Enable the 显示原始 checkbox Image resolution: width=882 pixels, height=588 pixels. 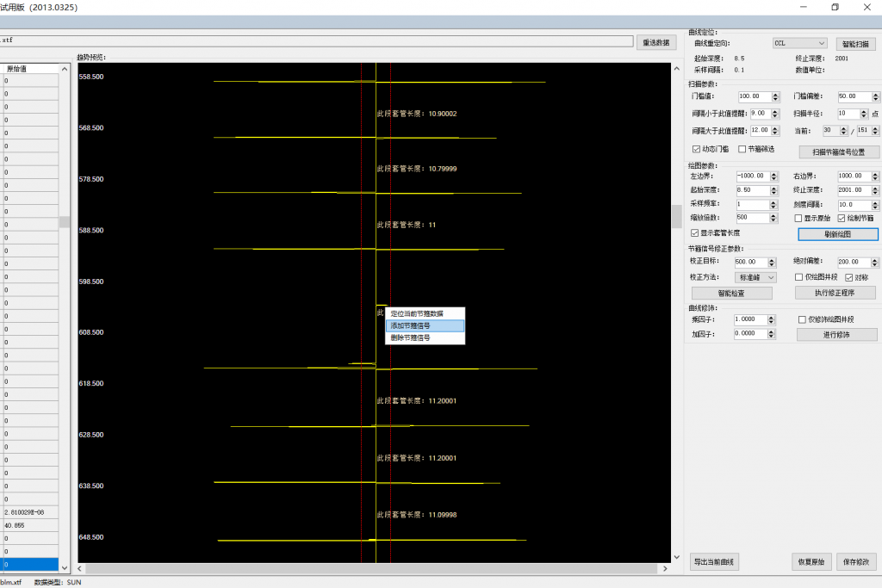coord(798,218)
